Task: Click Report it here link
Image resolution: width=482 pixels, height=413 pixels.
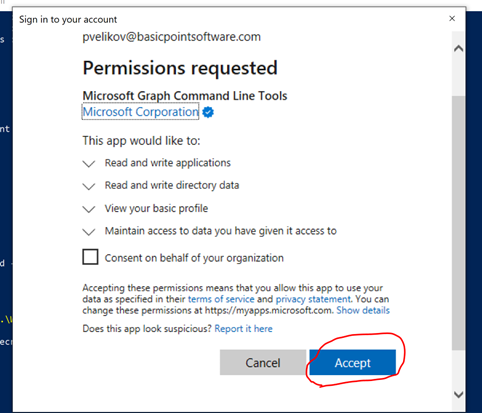Action: 243,329
